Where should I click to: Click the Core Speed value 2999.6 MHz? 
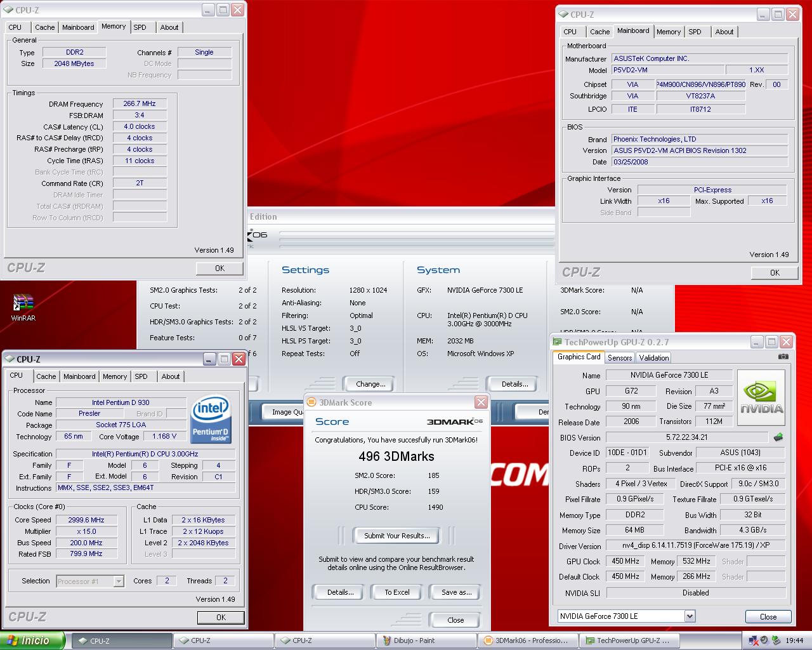click(86, 520)
